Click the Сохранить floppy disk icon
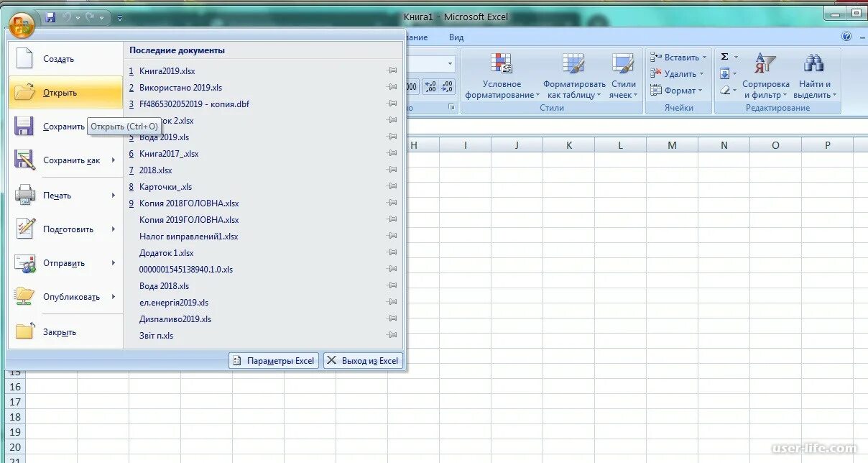Image resolution: width=868 pixels, height=463 pixels. (x=24, y=127)
